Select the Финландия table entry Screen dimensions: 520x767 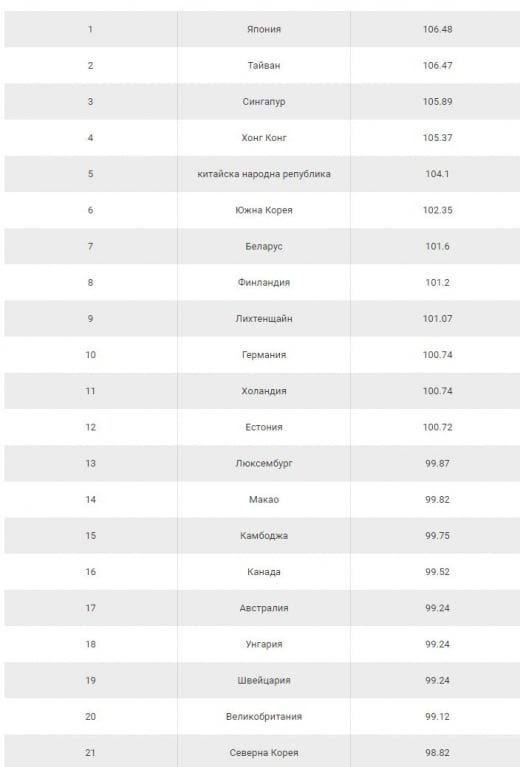click(x=264, y=283)
